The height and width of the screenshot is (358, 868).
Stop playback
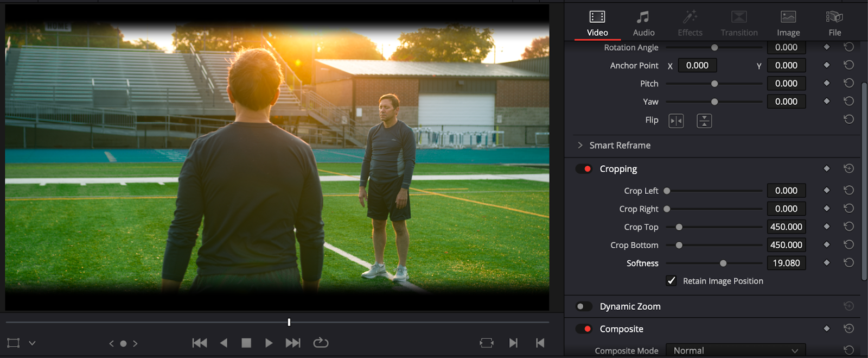pyautogui.click(x=246, y=343)
